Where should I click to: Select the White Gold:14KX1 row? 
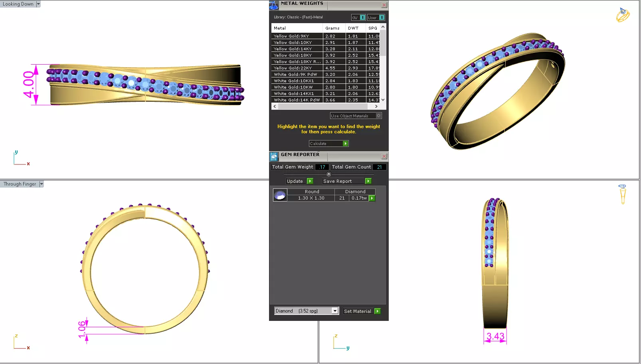(x=326, y=93)
